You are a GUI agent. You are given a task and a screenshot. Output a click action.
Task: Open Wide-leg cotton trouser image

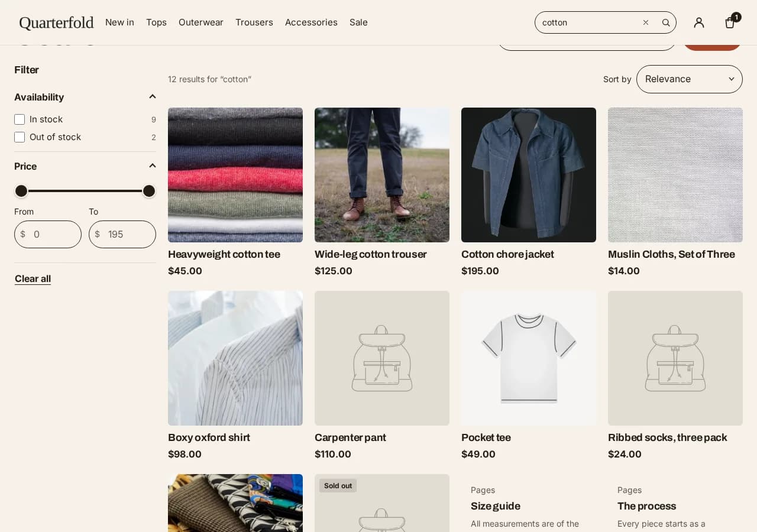tap(382, 175)
